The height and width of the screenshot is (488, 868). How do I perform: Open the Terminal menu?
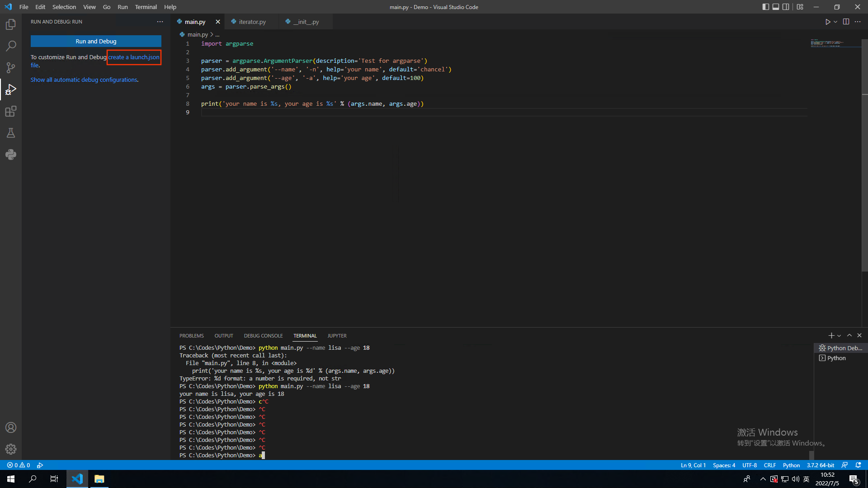point(146,7)
